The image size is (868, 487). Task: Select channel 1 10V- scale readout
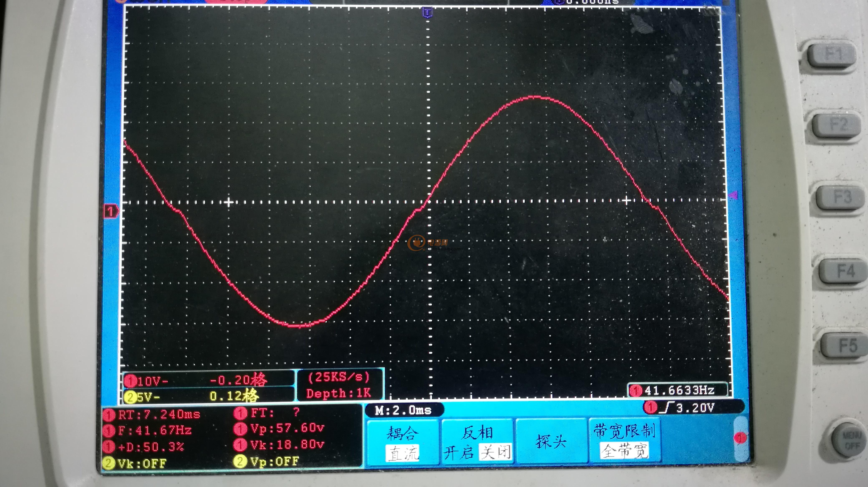[153, 381]
